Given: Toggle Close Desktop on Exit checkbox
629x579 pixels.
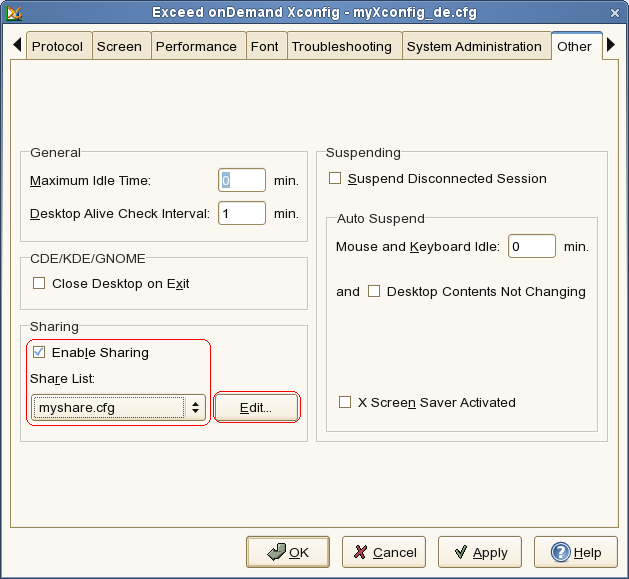Looking at the screenshot, I should tap(40, 284).
